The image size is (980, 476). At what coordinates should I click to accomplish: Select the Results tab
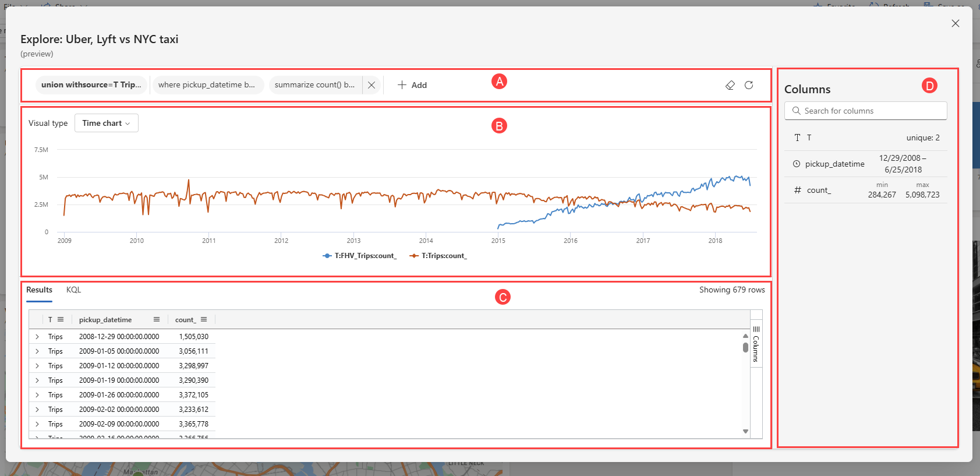coord(39,290)
